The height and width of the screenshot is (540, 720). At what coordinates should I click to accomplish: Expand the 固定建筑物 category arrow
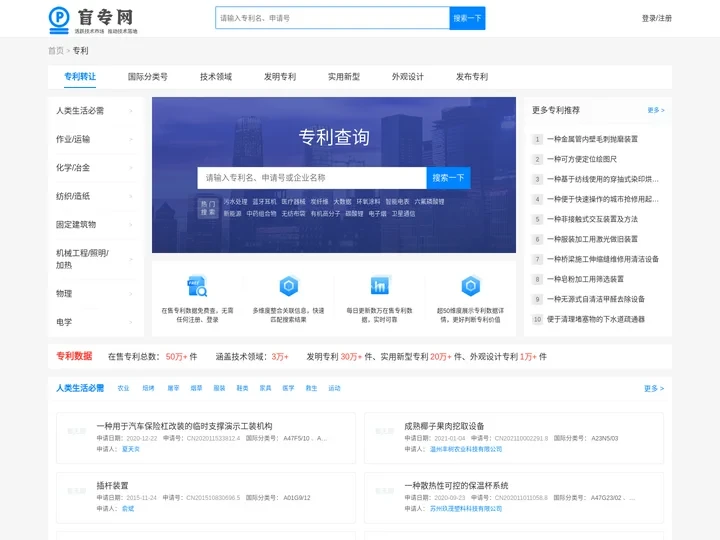(131, 225)
